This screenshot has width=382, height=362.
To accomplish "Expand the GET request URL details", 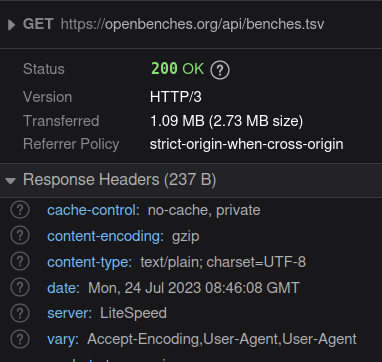I will click(11, 25).
